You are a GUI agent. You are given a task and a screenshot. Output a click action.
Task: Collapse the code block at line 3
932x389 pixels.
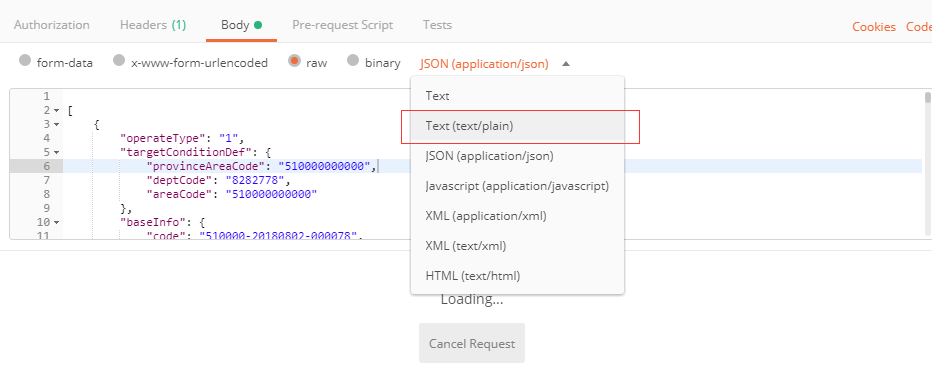tap(56, 124)
